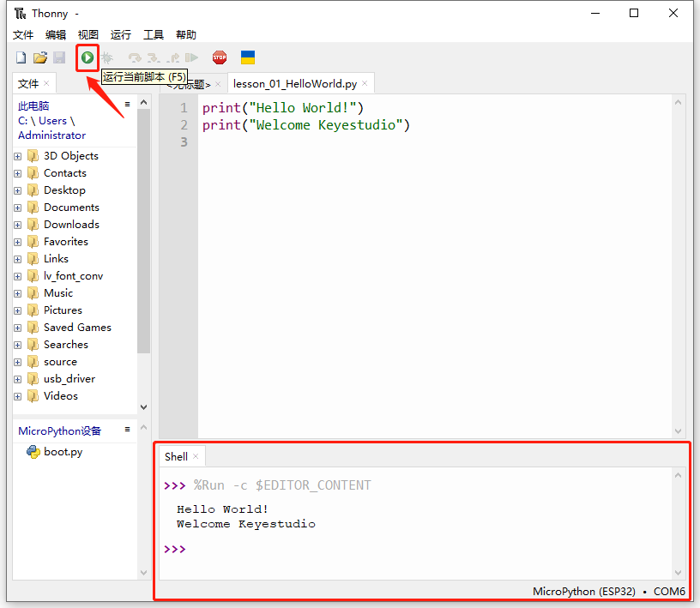This screenshot has width=700, height=608.
Task: Select the source folder
Action: click(60, 362)
